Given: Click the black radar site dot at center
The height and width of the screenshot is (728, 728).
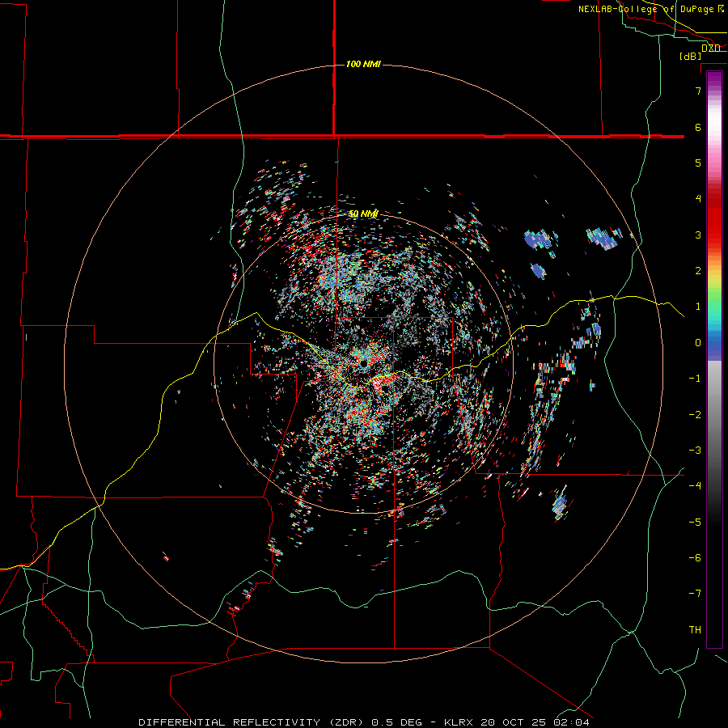Looking at the screenshot, I should tap(363, 362).
